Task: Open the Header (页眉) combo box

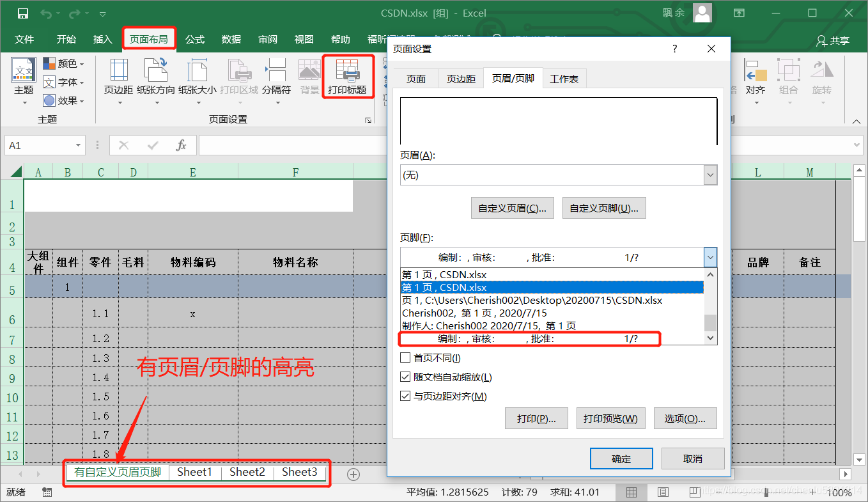Action: [x=559, y=175]
